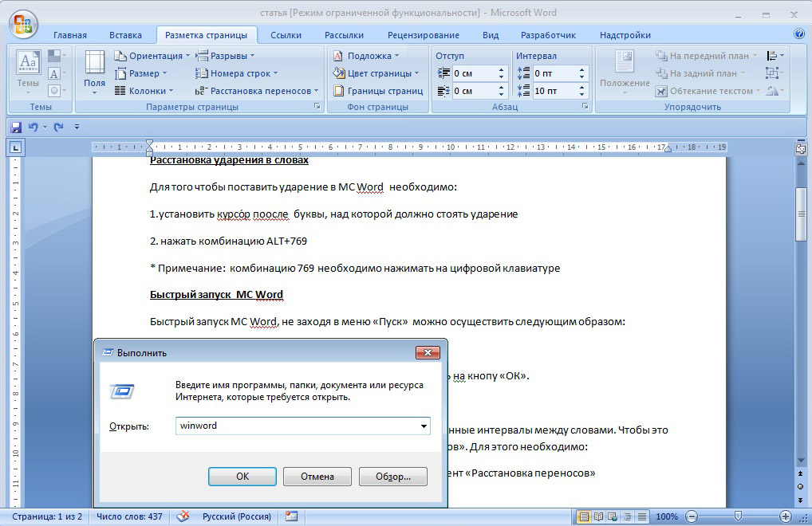Switch to Draft view
Image resolution: width=812 pixels, height=526 pixels.
pyautogui.click(x=641, y=516)
